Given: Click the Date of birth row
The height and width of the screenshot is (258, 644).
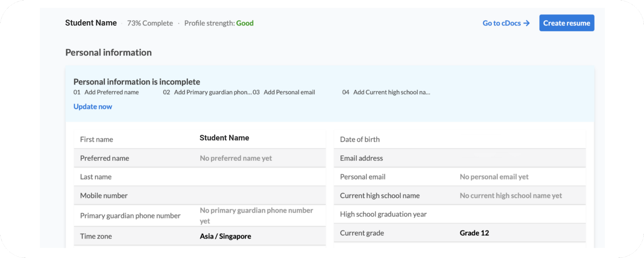Looking at the screenshot, I should tap(460, 139).
